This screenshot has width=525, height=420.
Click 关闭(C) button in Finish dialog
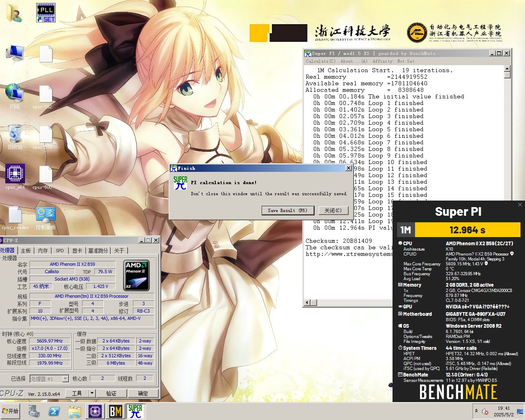tap(333, 210)
